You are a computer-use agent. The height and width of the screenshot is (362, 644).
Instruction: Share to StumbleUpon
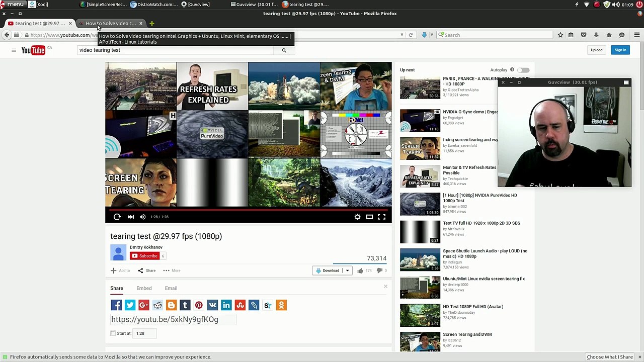pyautogui.click(x=240, y=305)
